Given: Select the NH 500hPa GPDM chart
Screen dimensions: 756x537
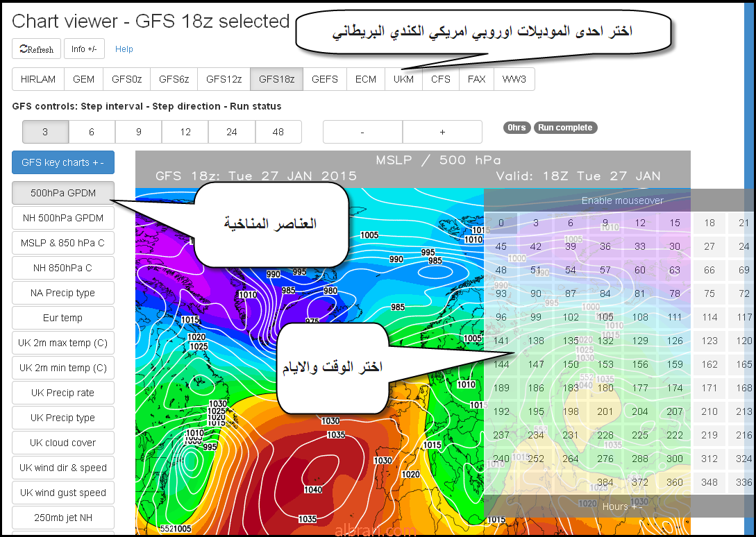Looking at the screenshot, I should pos(63,218).
